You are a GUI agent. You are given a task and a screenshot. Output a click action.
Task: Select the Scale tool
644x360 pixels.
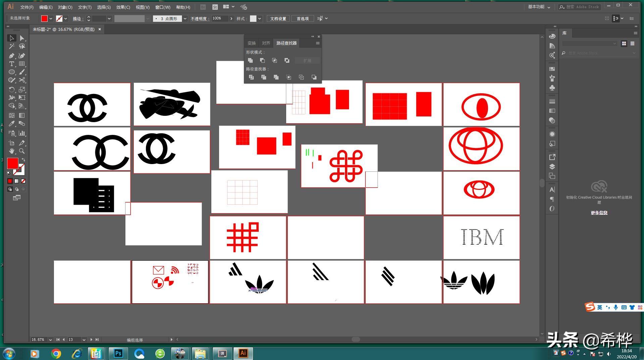[22, 90]
